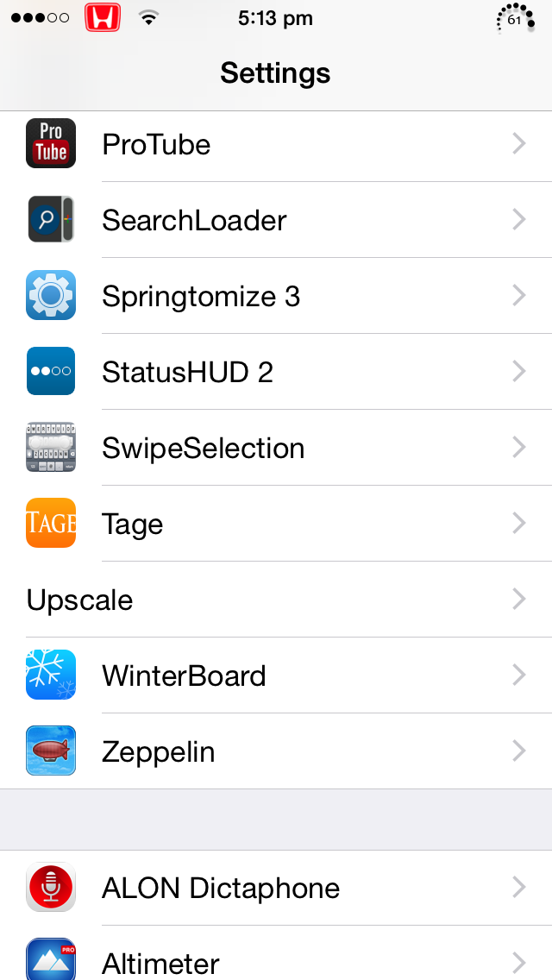Click the chevron beside ProTube
Viewport: 552px width, 980px height.
tap(519, 144)
